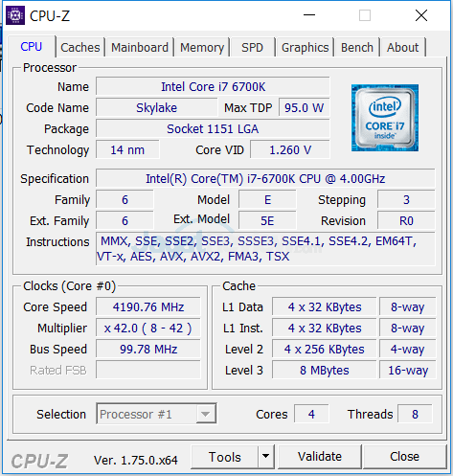Click the Max TDP value '95.0 W'

click(304, 107)
